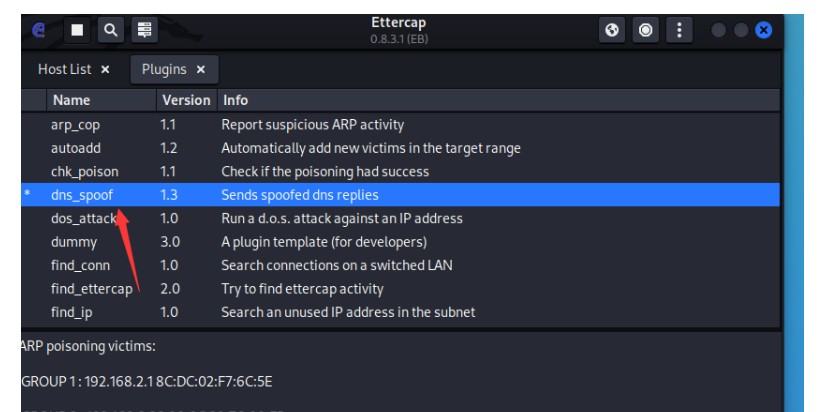Stop sniffing with the square stop button
Image resolution: width=823 pixels, height=412 pixels.
click(x=77, y=30)
